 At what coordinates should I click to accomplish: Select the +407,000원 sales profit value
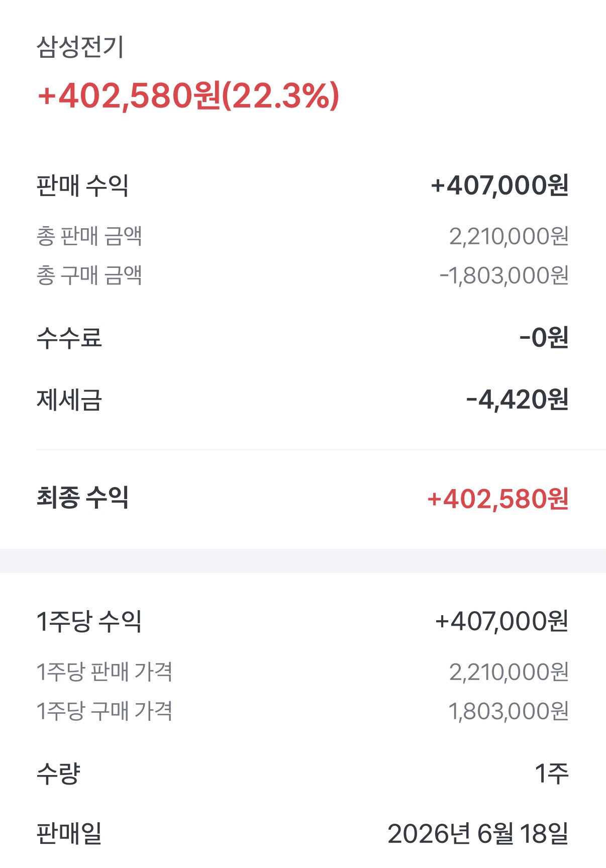tap(499, 185)
